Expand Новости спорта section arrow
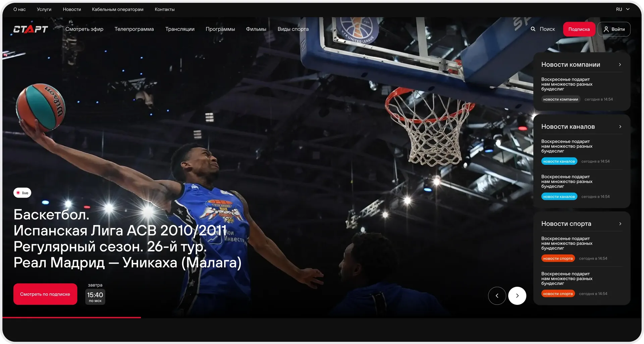The height and width of the screenshot is (344, 644). (620, 224)
